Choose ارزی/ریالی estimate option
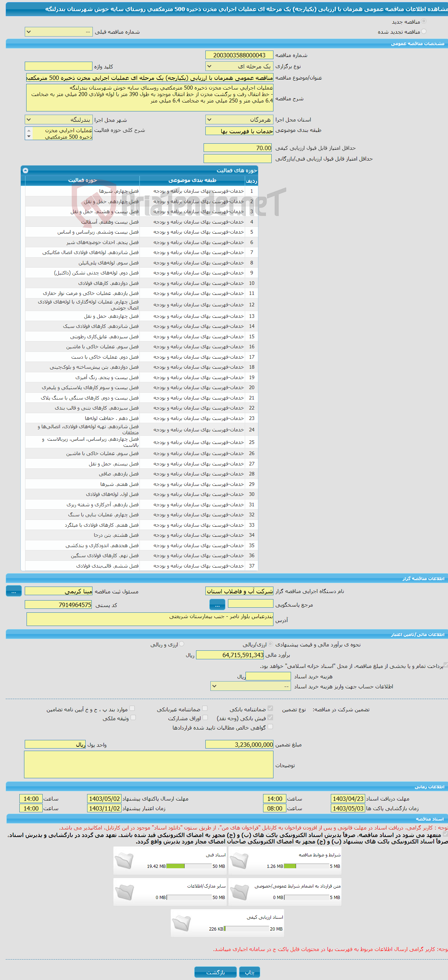Image resolution: width=448 pixels, height=980 pixels. [270, 644]
